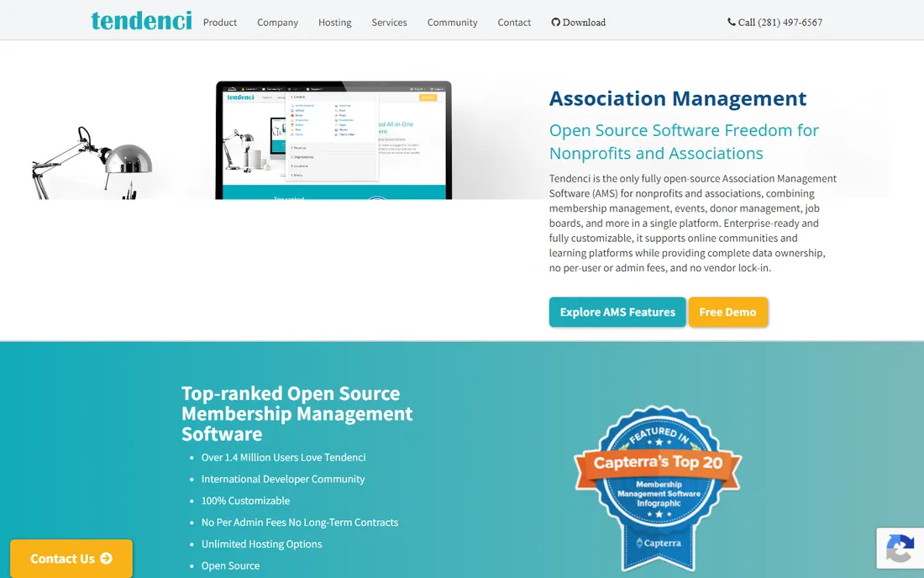
Task: Click the GitHub icon beside Download
Action: [x=555, y=23]
